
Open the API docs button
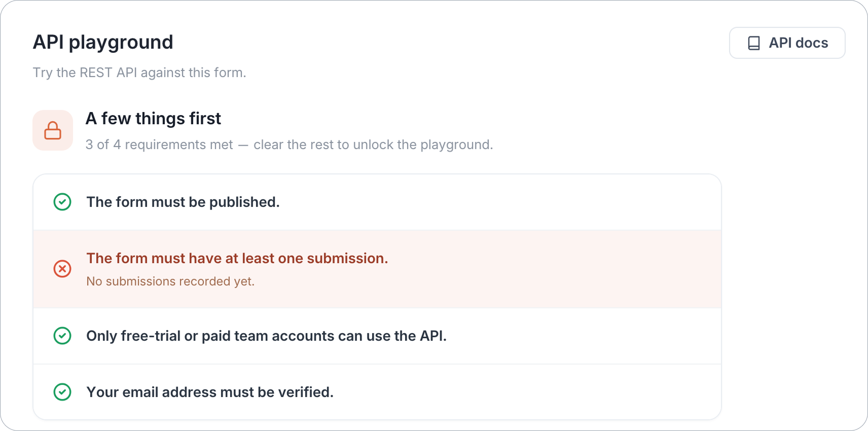click(x=787, y=43)
